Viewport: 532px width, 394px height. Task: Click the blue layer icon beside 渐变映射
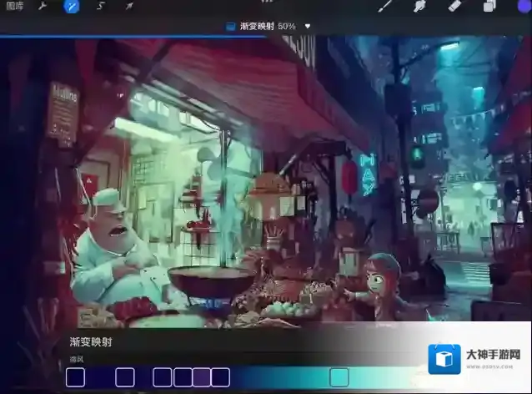point(231,27)
